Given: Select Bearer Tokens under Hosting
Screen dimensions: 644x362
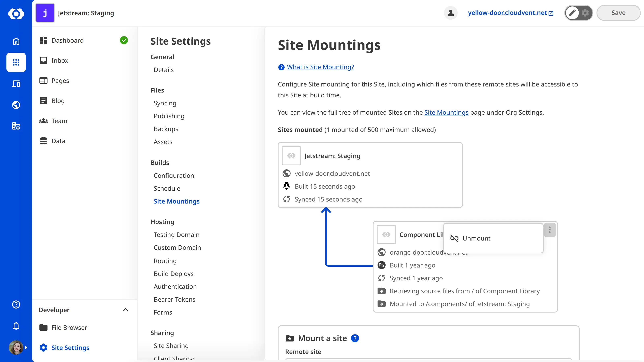Looking at the screenshot, I should coord(174,299).
